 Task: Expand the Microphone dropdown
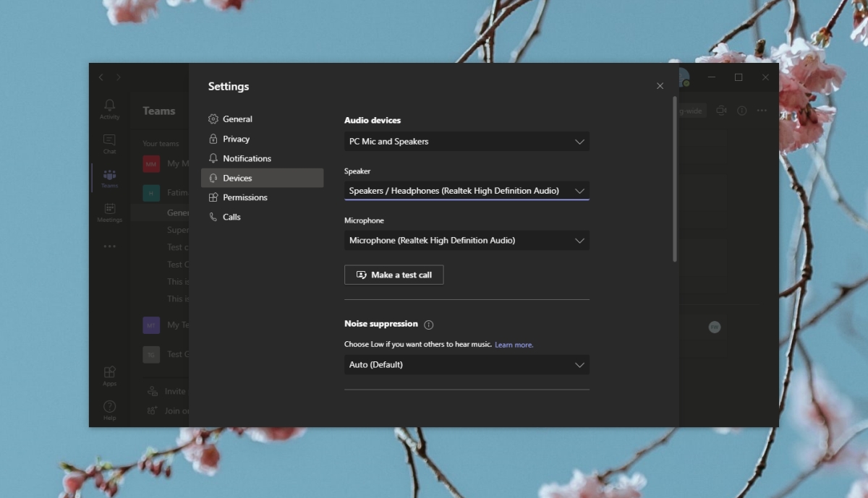point(467,241)
